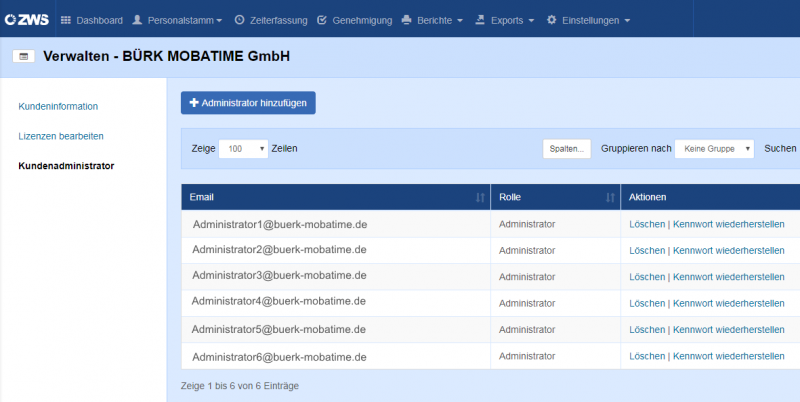
Task: Click Kennwort wiederherstellen for Administrator5
Action: [x=729, y=330]
